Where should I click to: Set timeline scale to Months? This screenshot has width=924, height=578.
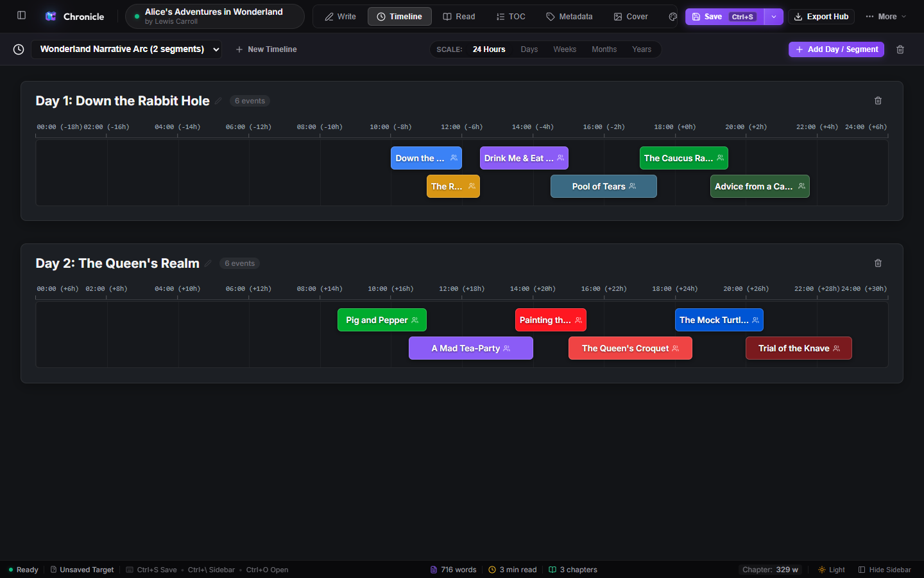(x=604, y=49)
